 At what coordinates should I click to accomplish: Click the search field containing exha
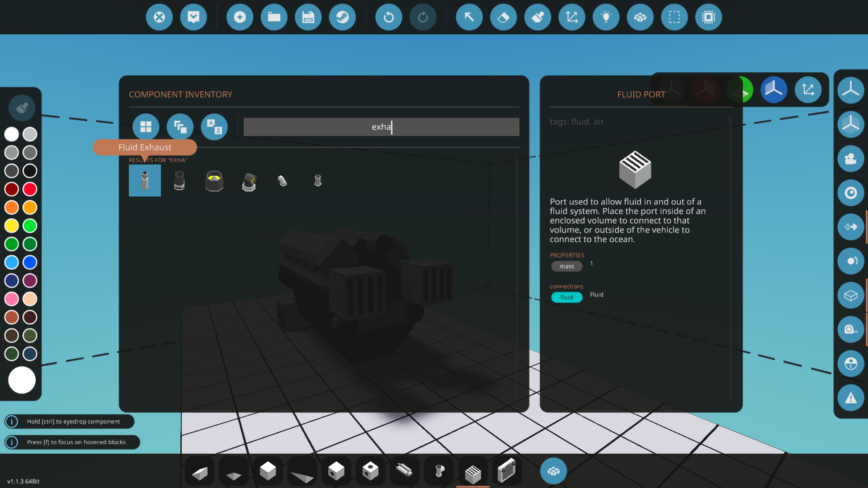(x=381, y=127)
